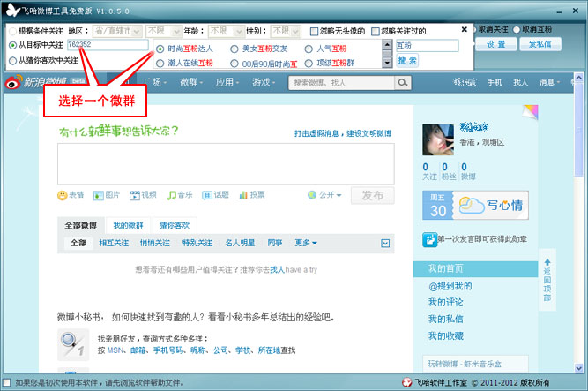The image size is (588, 391).
Task: Click the 周五 30 calendar icon
Action: pos(437,205)
